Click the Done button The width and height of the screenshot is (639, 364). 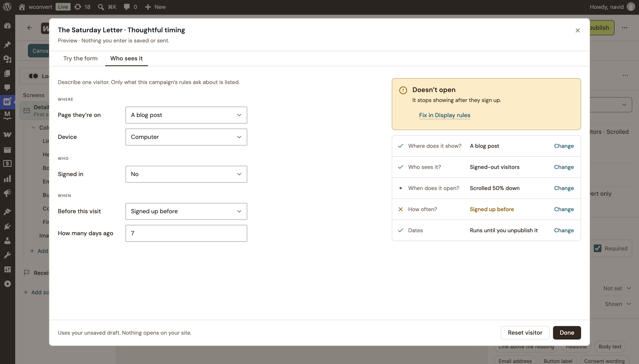(567, 333)
